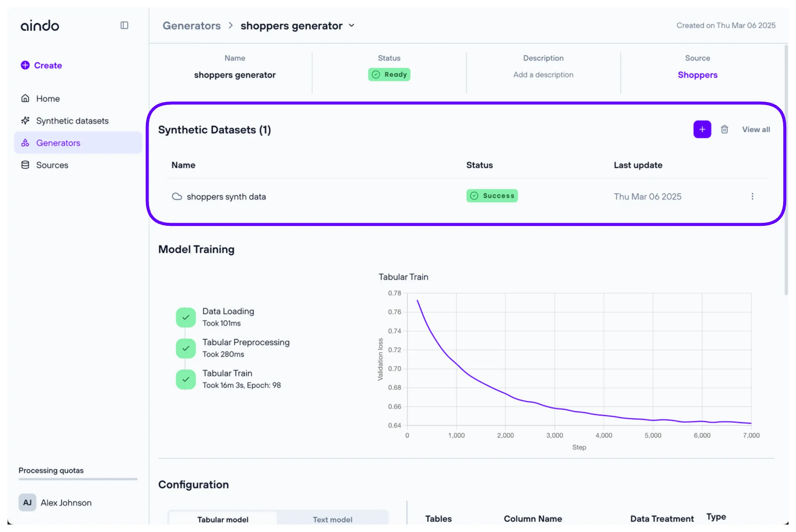Screen dimensions: 796x532
Task: Click View all synthetic datasets
Action: 756,129
